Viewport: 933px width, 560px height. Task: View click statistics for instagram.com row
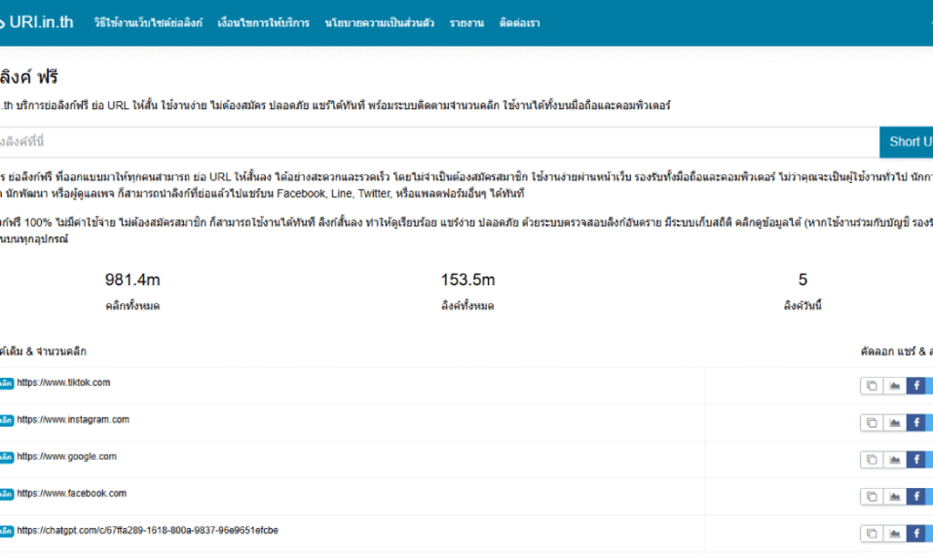pos(895,423)
